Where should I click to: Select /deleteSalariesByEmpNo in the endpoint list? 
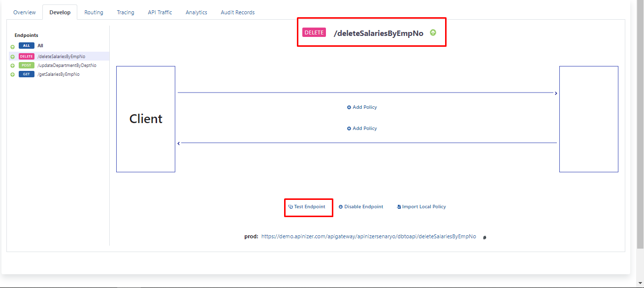[61, 57]
